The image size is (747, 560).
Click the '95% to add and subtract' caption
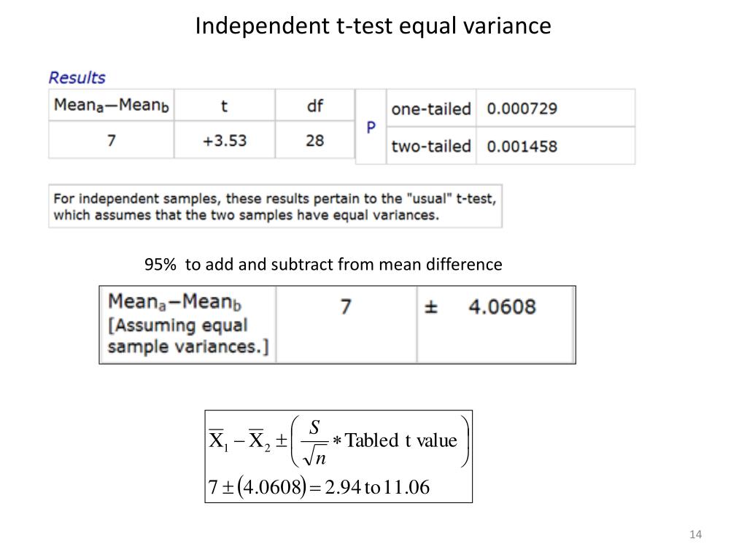tap(323, 264)
